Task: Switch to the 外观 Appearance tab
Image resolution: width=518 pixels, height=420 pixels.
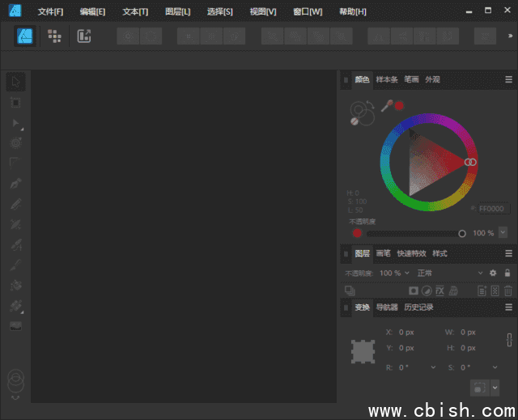Action: [432, 79]
